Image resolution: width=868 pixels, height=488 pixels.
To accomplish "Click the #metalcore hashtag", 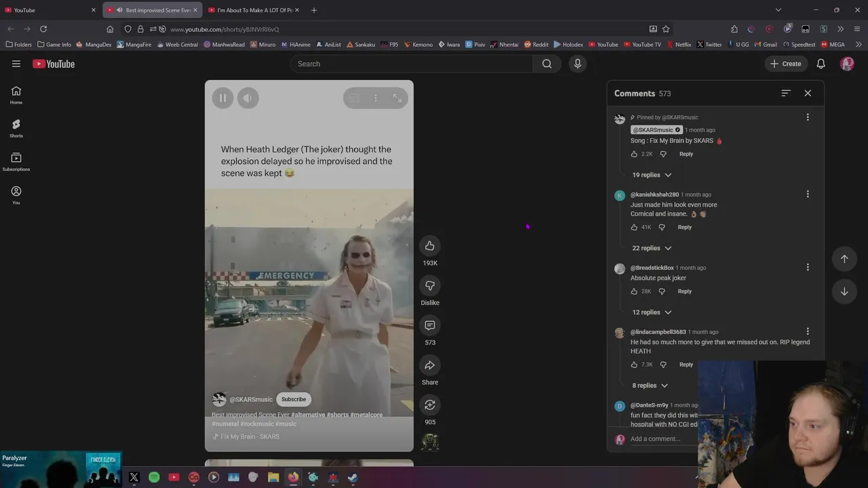I will coord(366,415).
